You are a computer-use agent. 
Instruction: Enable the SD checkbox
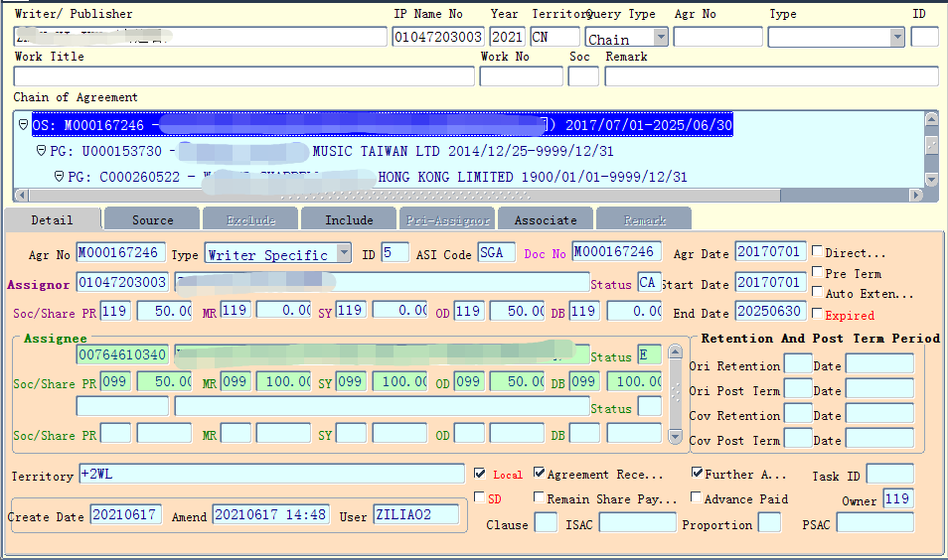(x=479, y=497)
